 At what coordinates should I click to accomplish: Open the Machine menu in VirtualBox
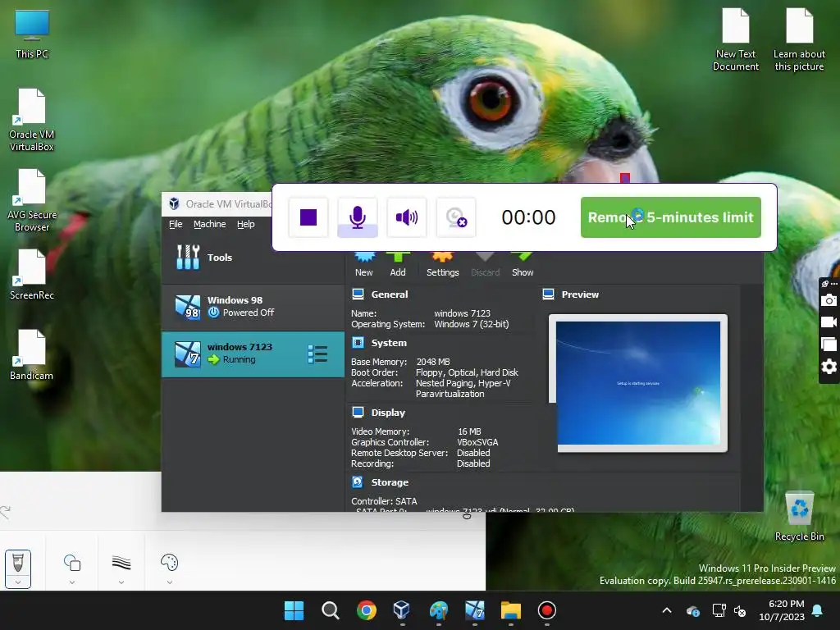tap(209, 224)
